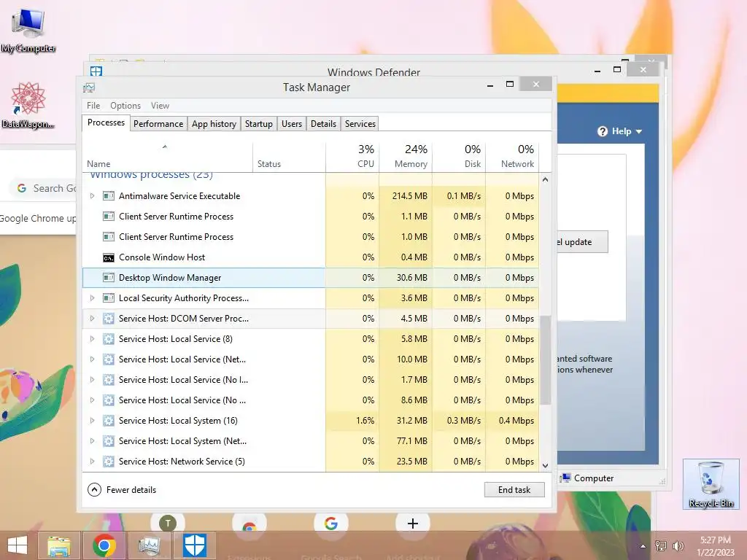
Task: Open the My Computer desktop icon
Action: pos(28,29)
